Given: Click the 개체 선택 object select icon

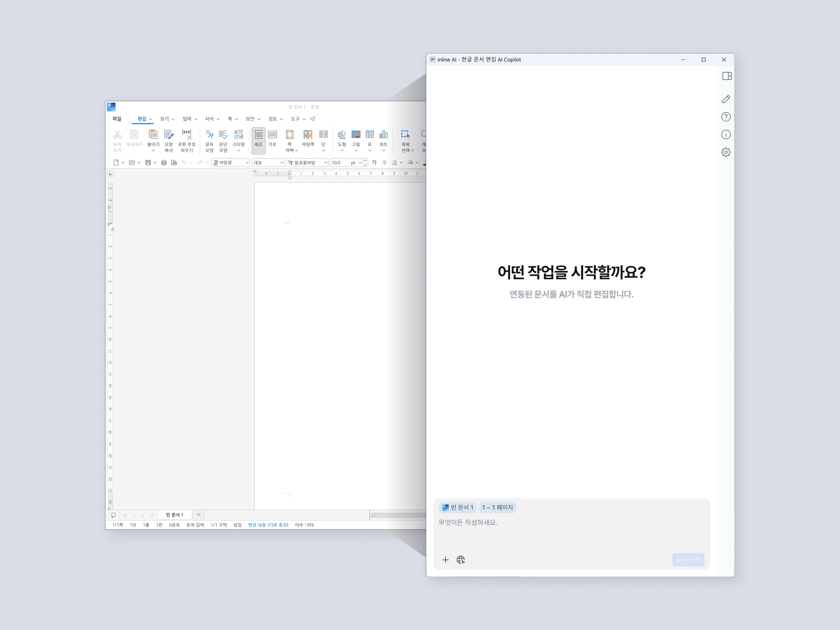Looking at the screenshot, I should pyautogui.click(x=406, y=134).
